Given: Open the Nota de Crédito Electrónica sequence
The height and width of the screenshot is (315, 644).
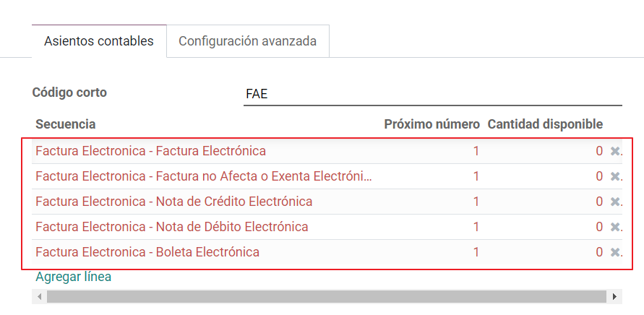Looking at the screenshot, I should pyautogui.click(x=173, y=202).
